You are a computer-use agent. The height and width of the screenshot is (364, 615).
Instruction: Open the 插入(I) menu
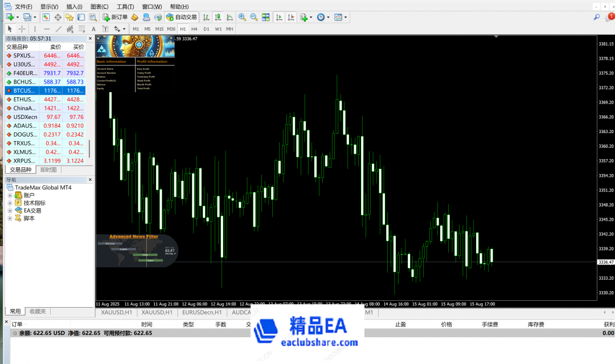(x=74, y=6)
